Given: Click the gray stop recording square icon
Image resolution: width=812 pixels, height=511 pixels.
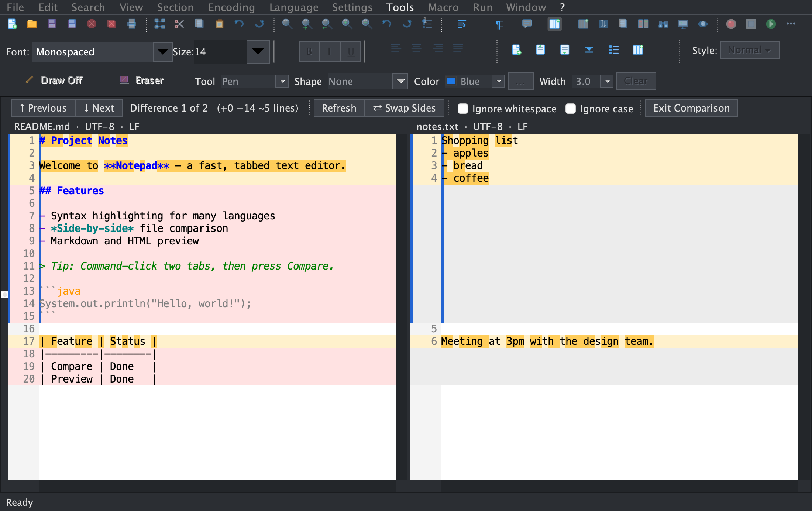Looking at the screenshot, I should coord(751,24).
